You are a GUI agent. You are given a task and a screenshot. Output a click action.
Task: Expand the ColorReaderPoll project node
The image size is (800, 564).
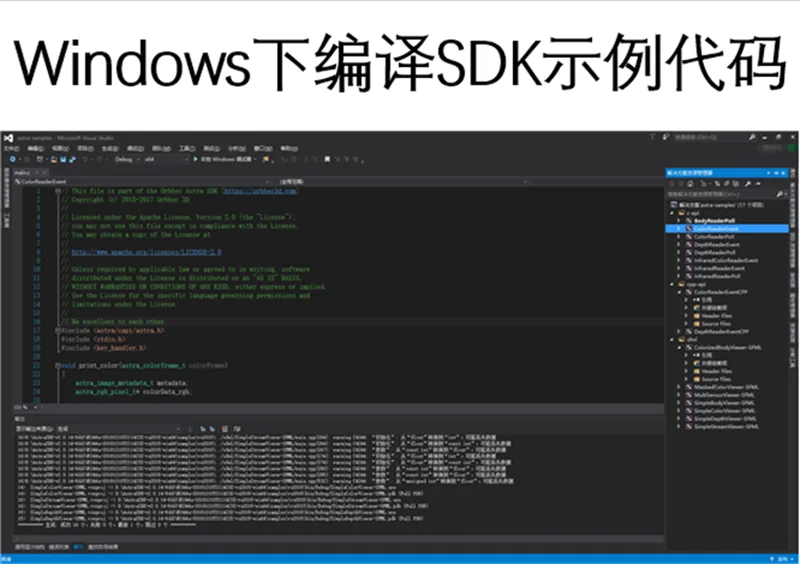point(679,237)
